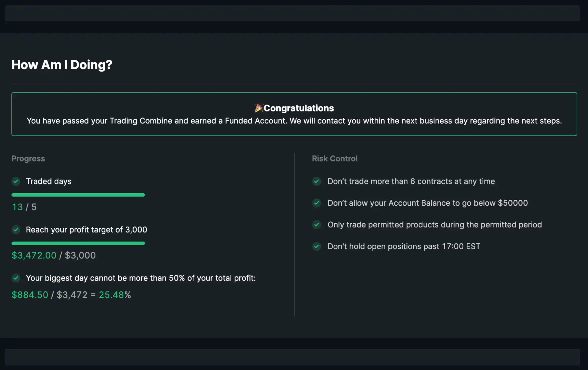Select the 'How Am I Doing?' tab heading
588x370 pixels.
tap(62, 65)
